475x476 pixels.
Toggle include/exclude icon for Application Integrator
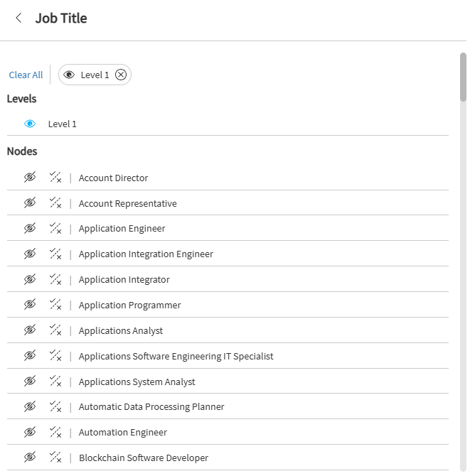click(x=55, y=279)
